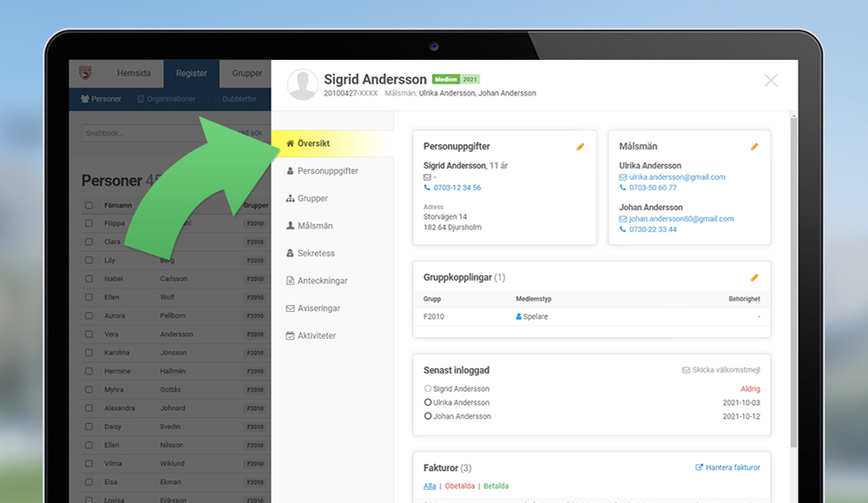Click the club crest logo icon
Image resolution: width=868 pixels, height=503 pixels.
pyautogui.click(x=85, y=73)
